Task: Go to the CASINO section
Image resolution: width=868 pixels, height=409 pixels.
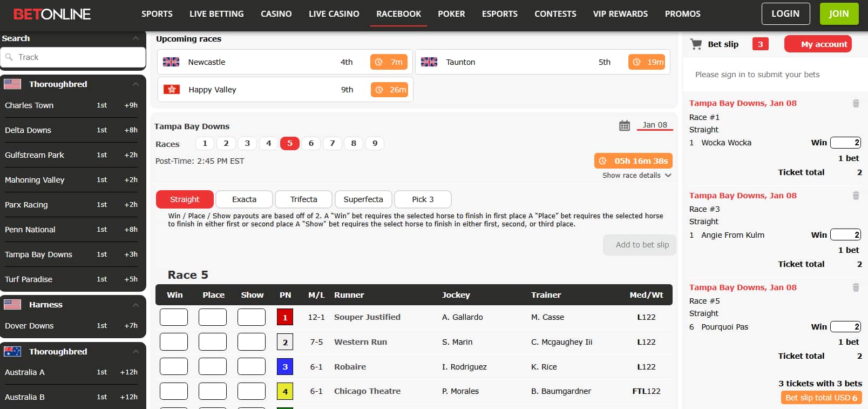Action: [276, 14]
